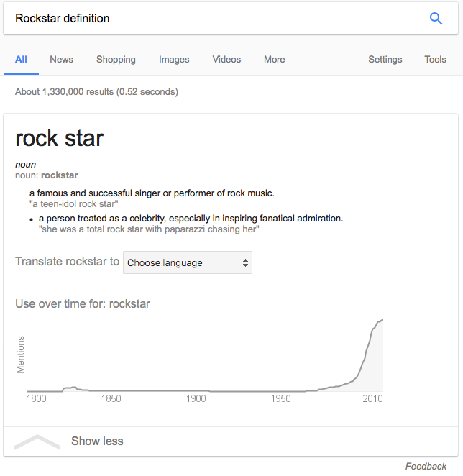Screen dimensions: 463x476
Task: Open the More search options menu
Action: pos(274,60)
